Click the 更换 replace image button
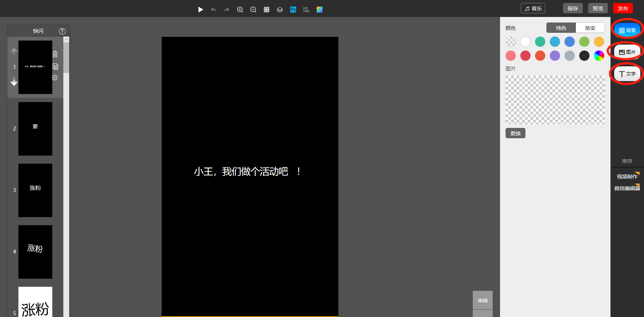Viewport: 644px width, 317px height. coord(515,133)
